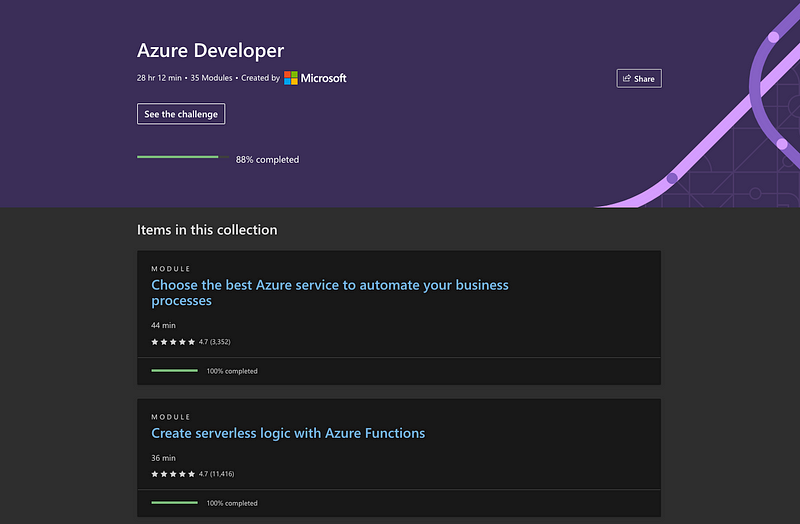Click the 88% completed collection progress bar
This screenshot has width=800, height=524.
point(183,157)
